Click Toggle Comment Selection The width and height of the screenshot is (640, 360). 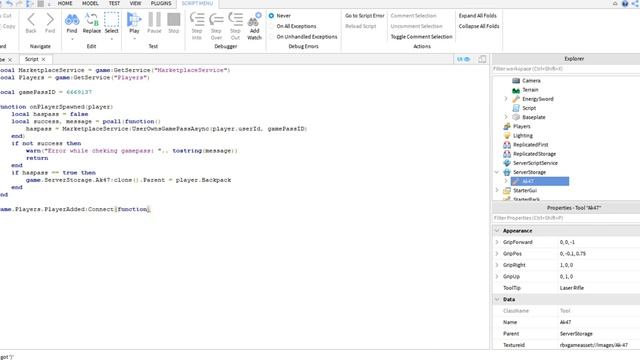pyautogui.click(x=421, y=37)
